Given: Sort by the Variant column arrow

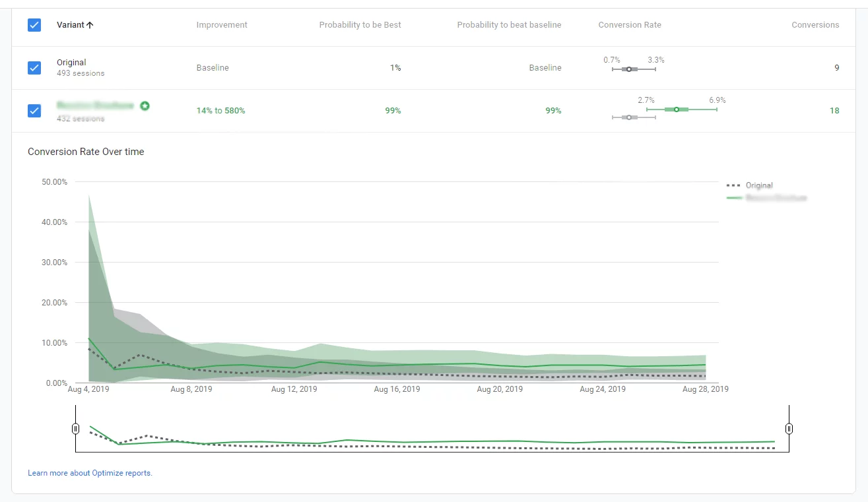Looking at the screenshot, I should pos(90,25).
